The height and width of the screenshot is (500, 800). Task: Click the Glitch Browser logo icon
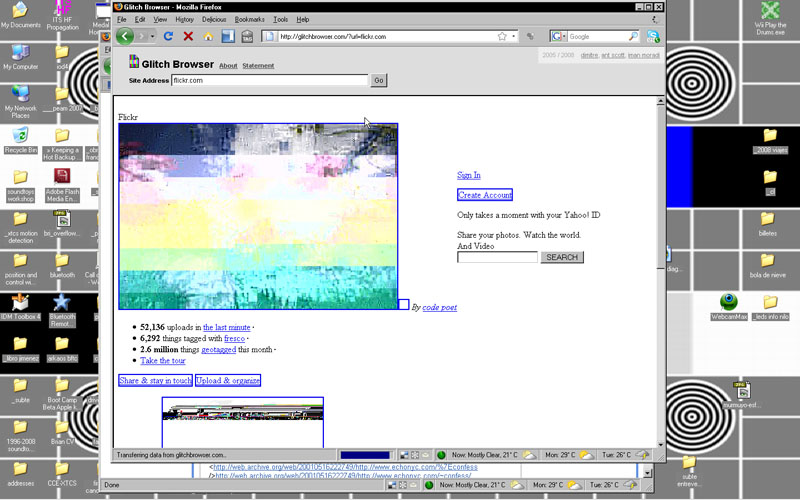tap(134, 62)
